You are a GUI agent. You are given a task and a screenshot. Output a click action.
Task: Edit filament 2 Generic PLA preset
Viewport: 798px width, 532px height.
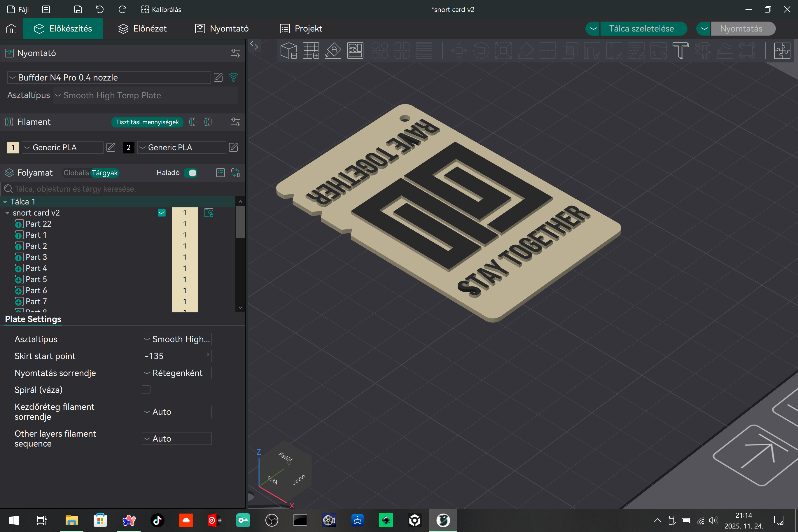pyautogui.click(x=233, y=147)
